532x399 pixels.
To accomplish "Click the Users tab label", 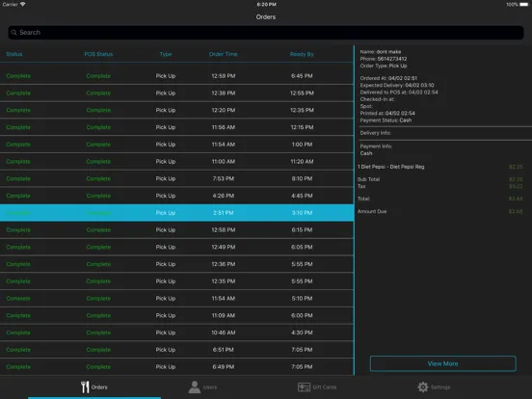I will tap(210, 387).
